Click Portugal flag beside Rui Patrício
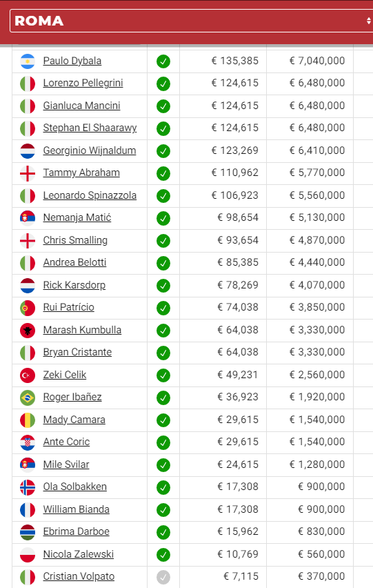This screenshot has height=588, width=373. [x=28, y=308]
